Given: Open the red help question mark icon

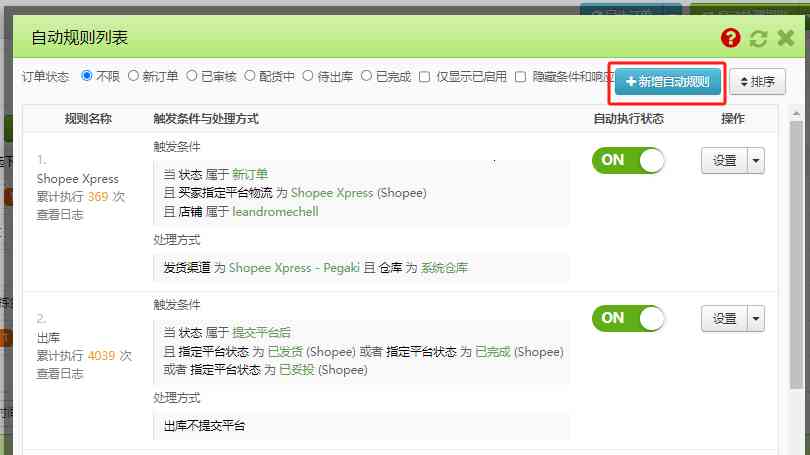Looking at the screenshot, I should pyautogui.click(x=730, y=38).
